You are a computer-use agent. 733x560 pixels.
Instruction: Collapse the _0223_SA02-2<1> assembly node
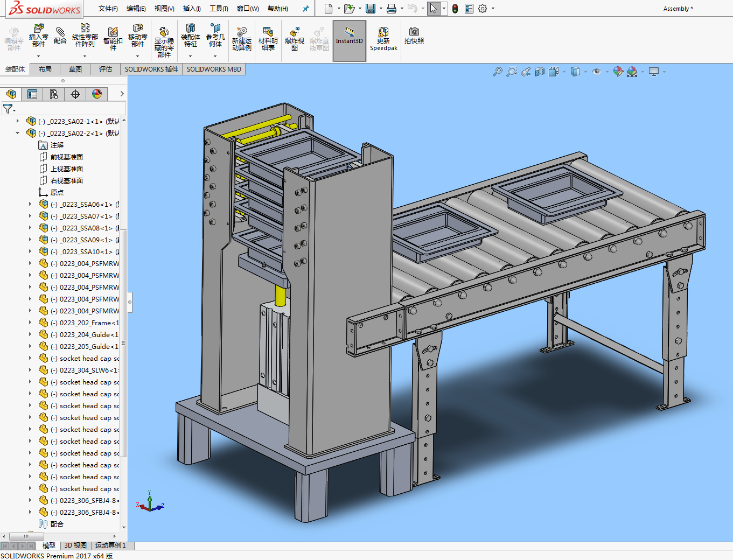pos(18,133)
